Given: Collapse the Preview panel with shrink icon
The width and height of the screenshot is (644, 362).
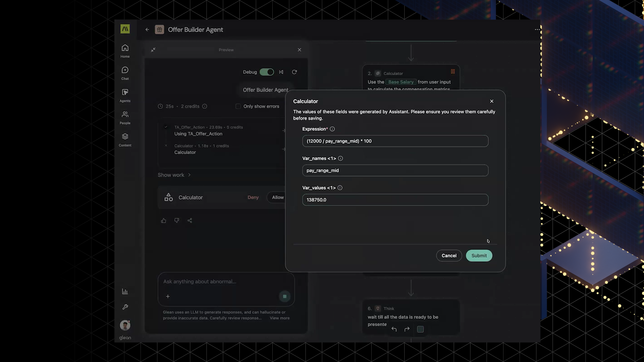Looking at the screenshot, I should (x=153, y=50).
